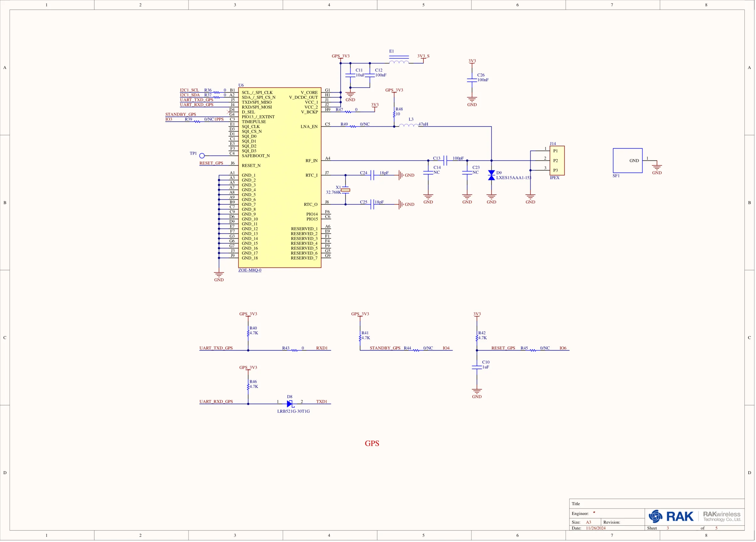The image size is (756, 542).
Task: Click the R46 pull-up resistor symbol
Action: pos(248,387)
